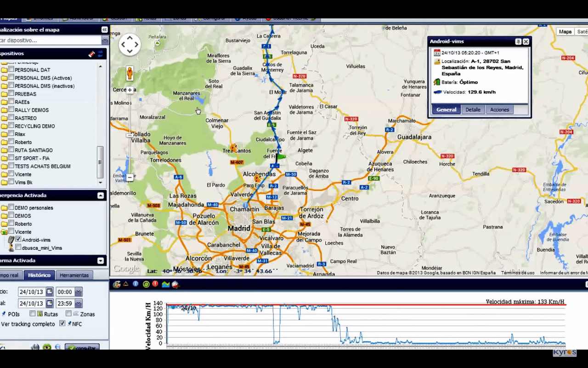Click the end date field 24/10/13
The image size is (588, 368).
pos(32,303)
